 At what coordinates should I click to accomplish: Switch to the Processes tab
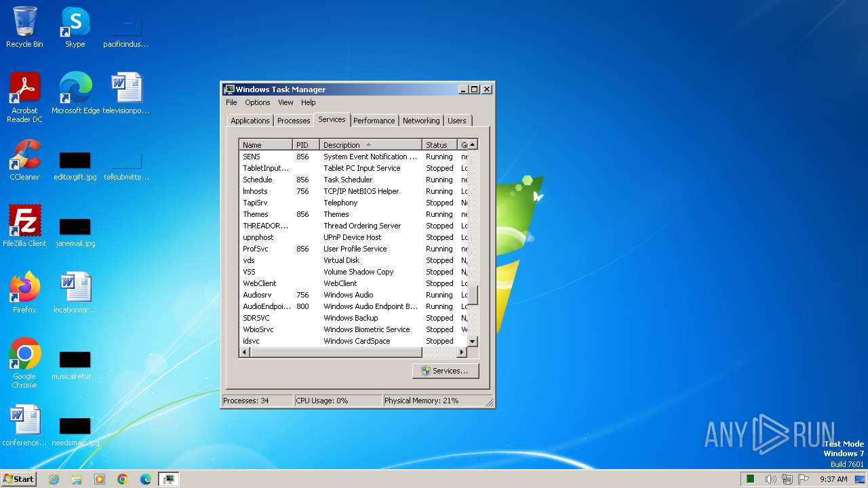point(294,121)
